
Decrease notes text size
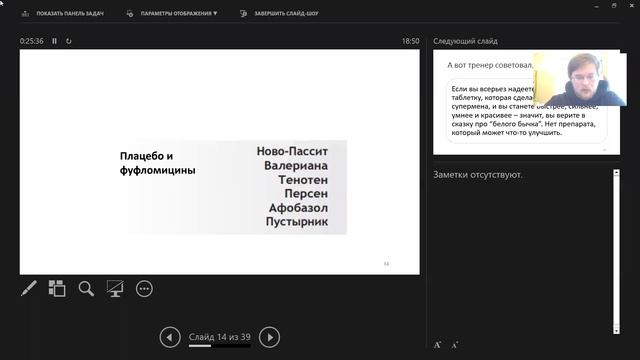455,345
